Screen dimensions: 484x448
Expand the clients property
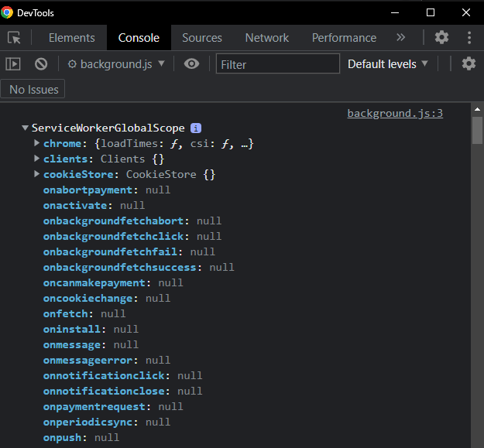37,159
